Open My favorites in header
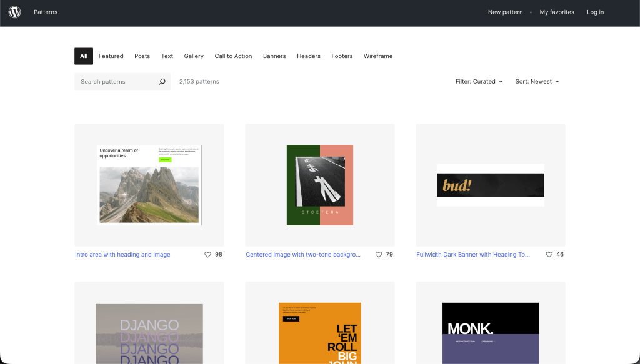The image size is (640, 364). point(557,12)
